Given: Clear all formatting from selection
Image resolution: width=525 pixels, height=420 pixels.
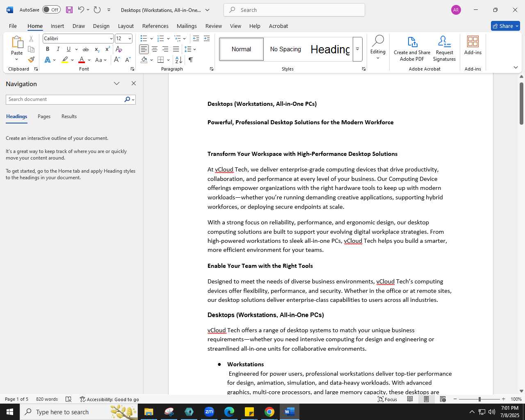Looking at the screenshot, I should (119, 49).
